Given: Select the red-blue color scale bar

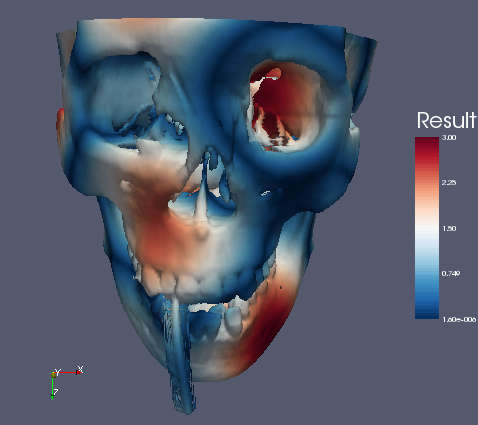Looking at the screenshot, I should (x=427, y=228).
